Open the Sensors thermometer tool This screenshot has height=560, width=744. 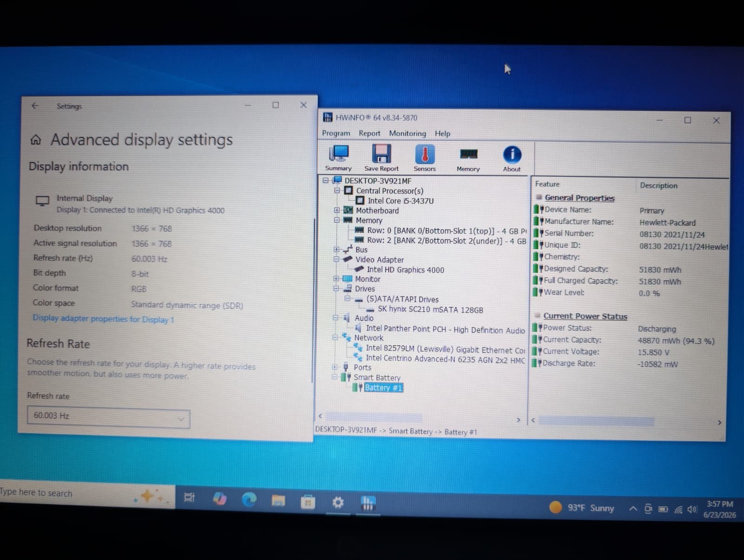[425, 158]
